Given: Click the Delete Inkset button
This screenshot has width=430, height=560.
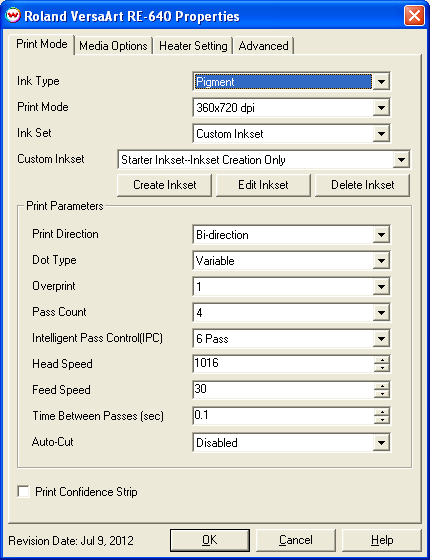Looking at the screenshot, I should [x=362, y=185].
